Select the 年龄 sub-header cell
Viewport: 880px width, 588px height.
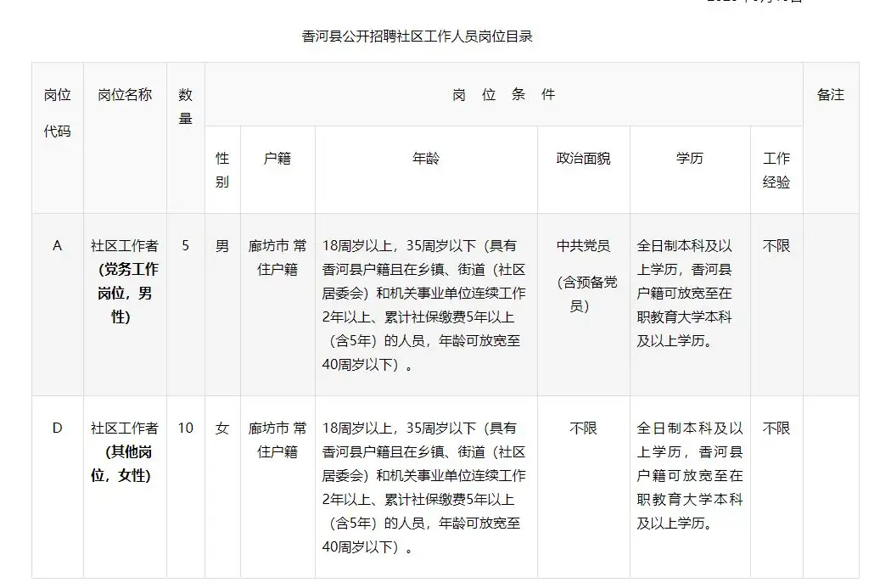point(426,159)
